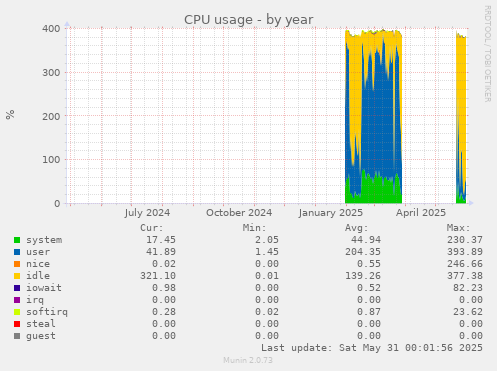This screenshot has width=497, height=371.
Task: Click the 'Min:' column header
Action: [254, 228]
